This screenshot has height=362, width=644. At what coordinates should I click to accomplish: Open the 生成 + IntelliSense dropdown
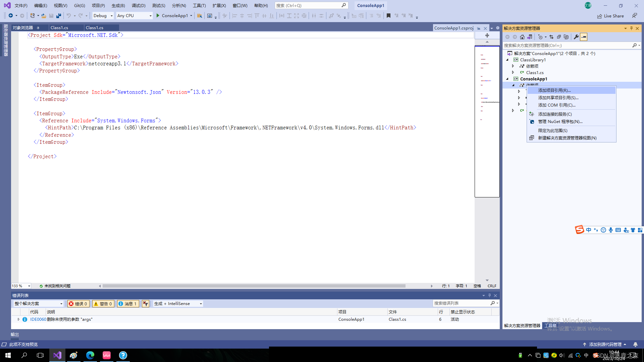(x=178, y=304)
